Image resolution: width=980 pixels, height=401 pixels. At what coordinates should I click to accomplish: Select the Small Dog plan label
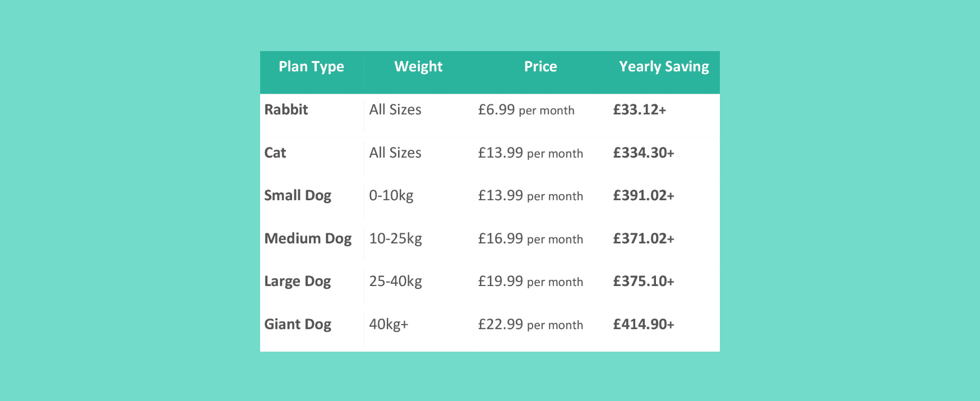coord(298,196)
